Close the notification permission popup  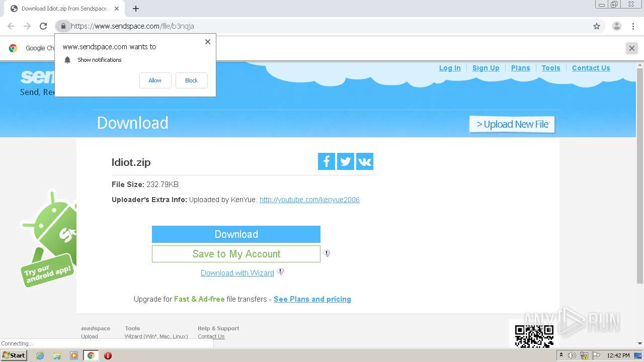(208, 42)
